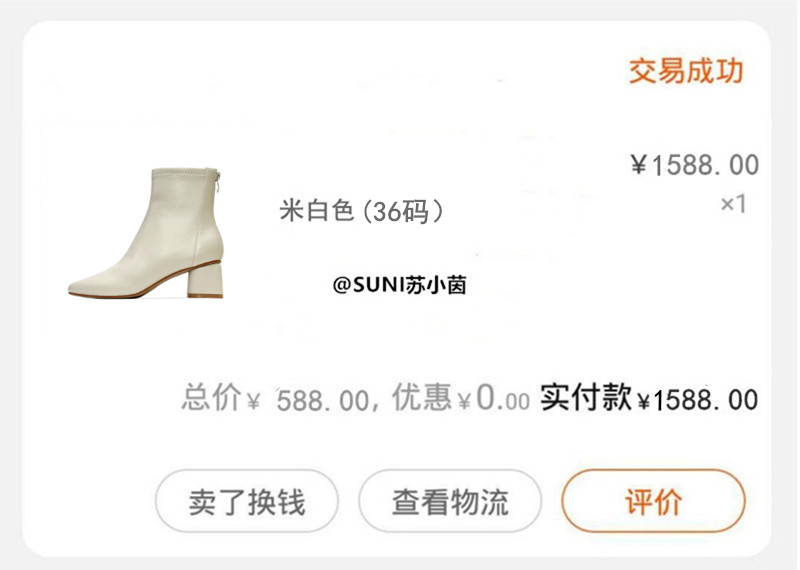Click the 优惠 ¥0.00 discount text
Screen dimensions: 800x570
click(461, 399)
